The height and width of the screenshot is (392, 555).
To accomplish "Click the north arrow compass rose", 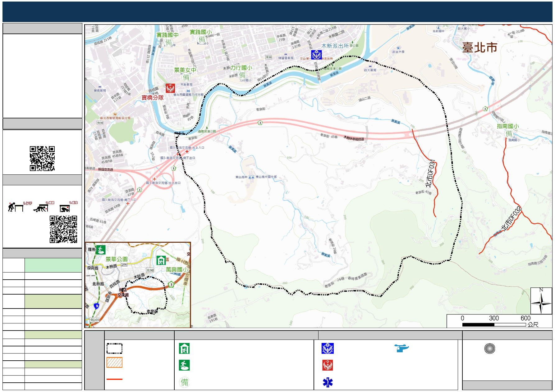I will point(541,301).
